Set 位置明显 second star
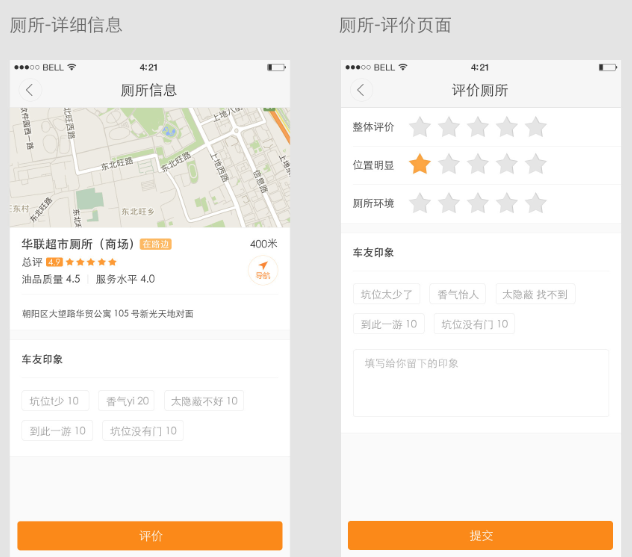Viewport: 632px width, 557px height. 449,164
